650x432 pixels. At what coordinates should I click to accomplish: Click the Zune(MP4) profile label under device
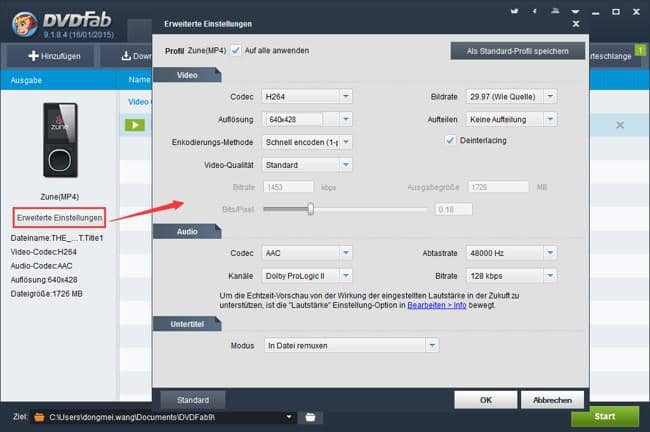tap(60, 197)
